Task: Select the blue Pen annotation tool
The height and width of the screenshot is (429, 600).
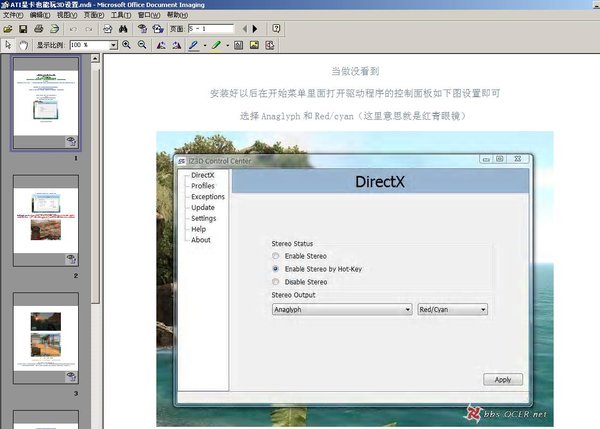Action: (194, 45)
